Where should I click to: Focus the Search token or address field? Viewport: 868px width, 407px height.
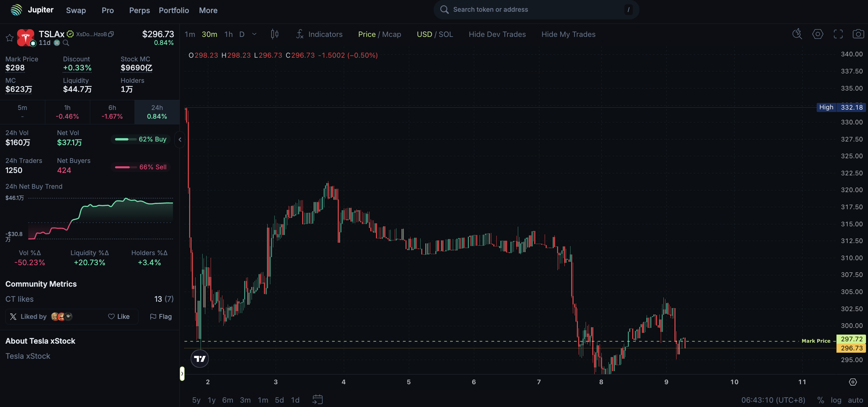pos(536,9)
